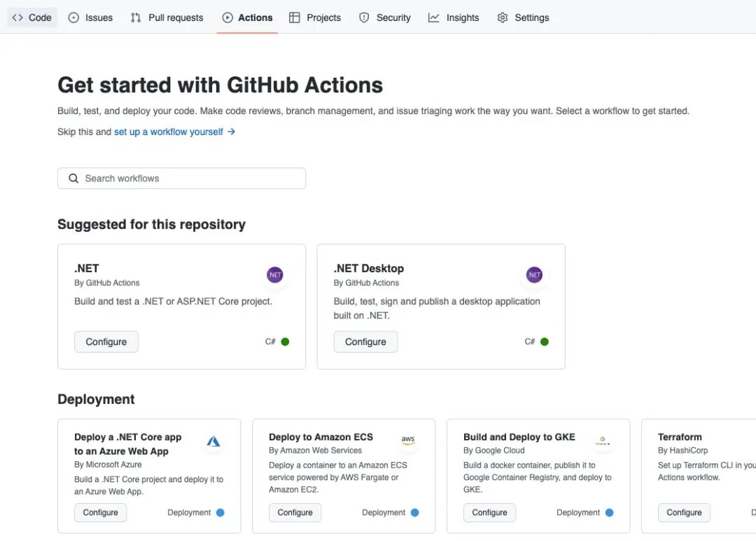Switch to the Issues tab
Screen dimensions: 756x541
click(x=90, y=17)
